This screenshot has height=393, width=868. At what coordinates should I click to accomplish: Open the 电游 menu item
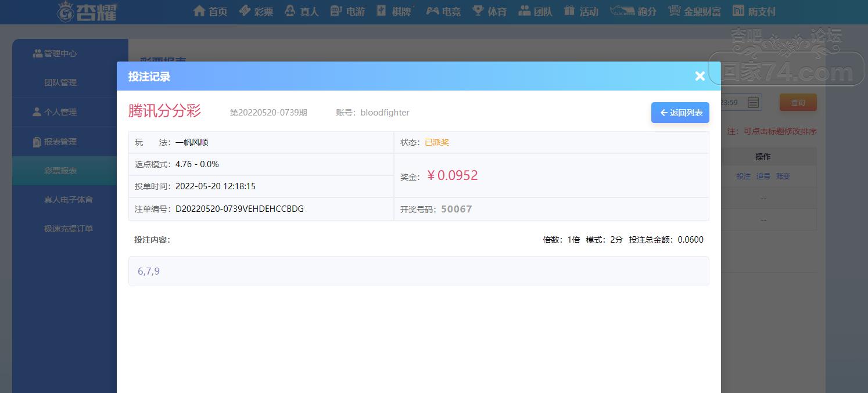pos(347,11)
